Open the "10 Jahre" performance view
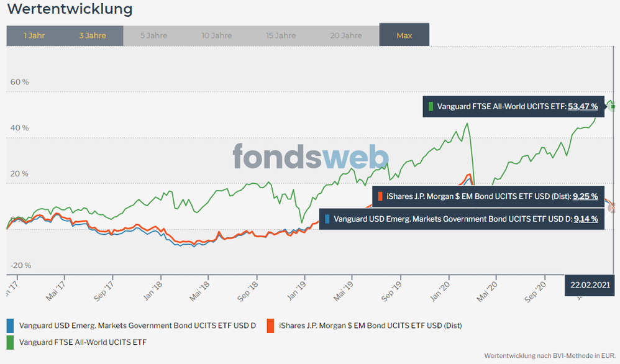620x364 pixels. tap(217, 35)
